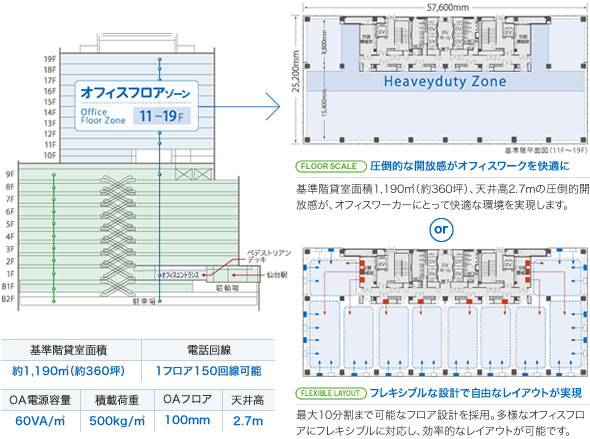590x439 pixels.
Task: Click the "オフィスフロアゾーン" title
Action: tap(136, 92)
